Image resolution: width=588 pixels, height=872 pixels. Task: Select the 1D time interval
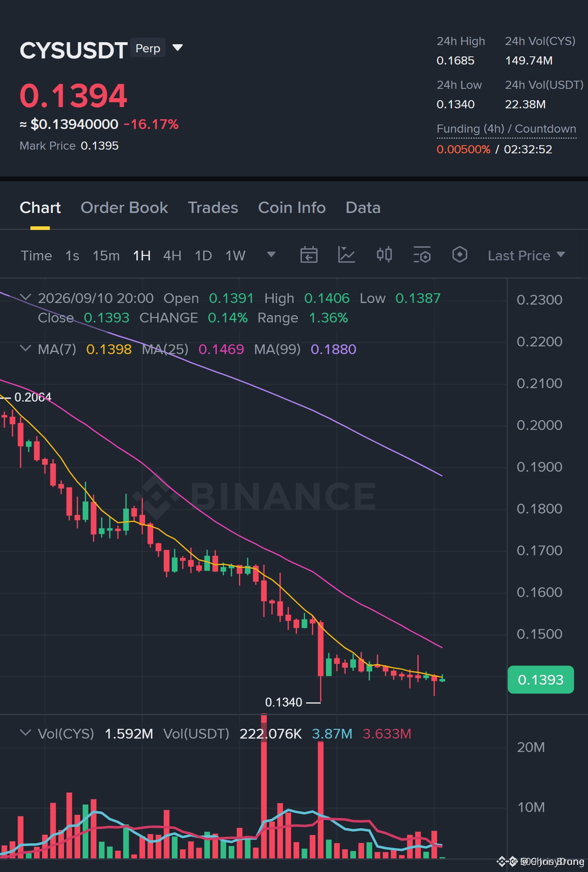[x=203, y=256]
